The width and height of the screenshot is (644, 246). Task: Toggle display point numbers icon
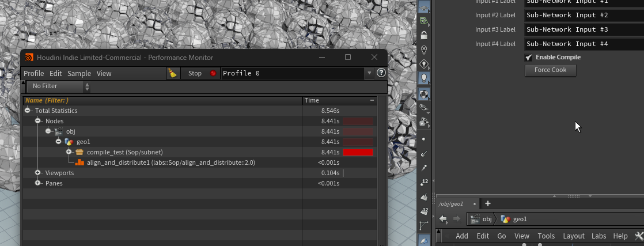[x=425, y=183]
